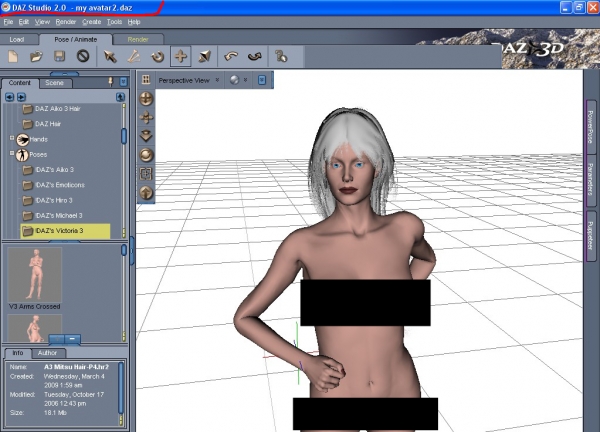The height and width of the screenshot is (432, 600).
Task: Undo with the left curved arrow
Action: [231, 57]
